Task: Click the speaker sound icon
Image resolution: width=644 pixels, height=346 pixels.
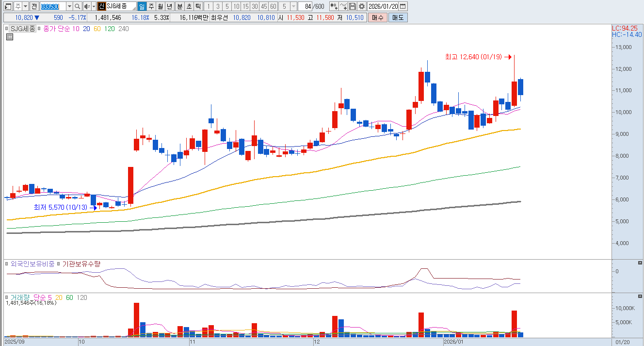Action: (86, 6)
